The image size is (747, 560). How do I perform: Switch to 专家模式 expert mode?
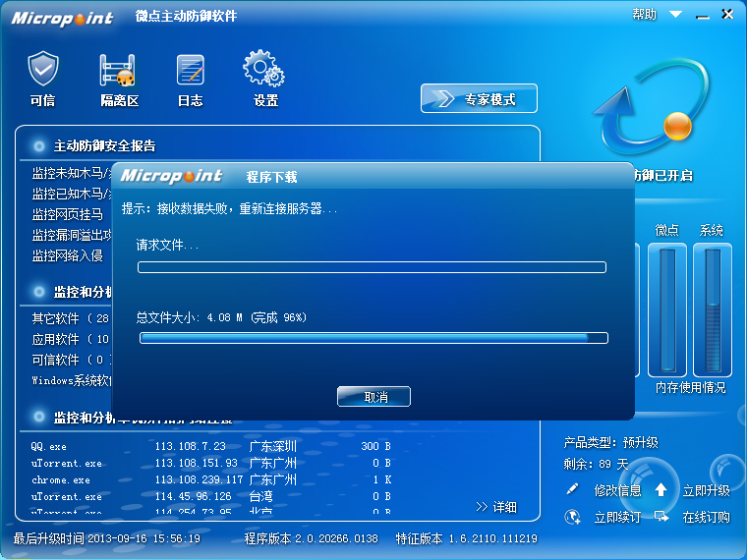(x=479, y=98)
